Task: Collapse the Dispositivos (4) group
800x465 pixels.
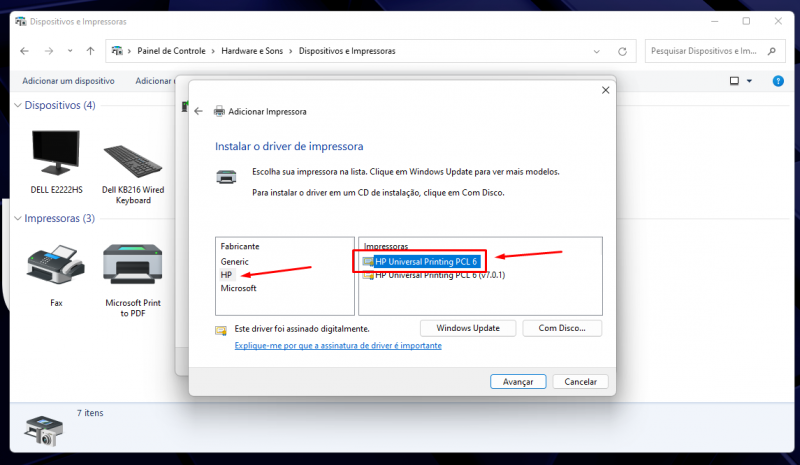Action: (x=18, y=105)
